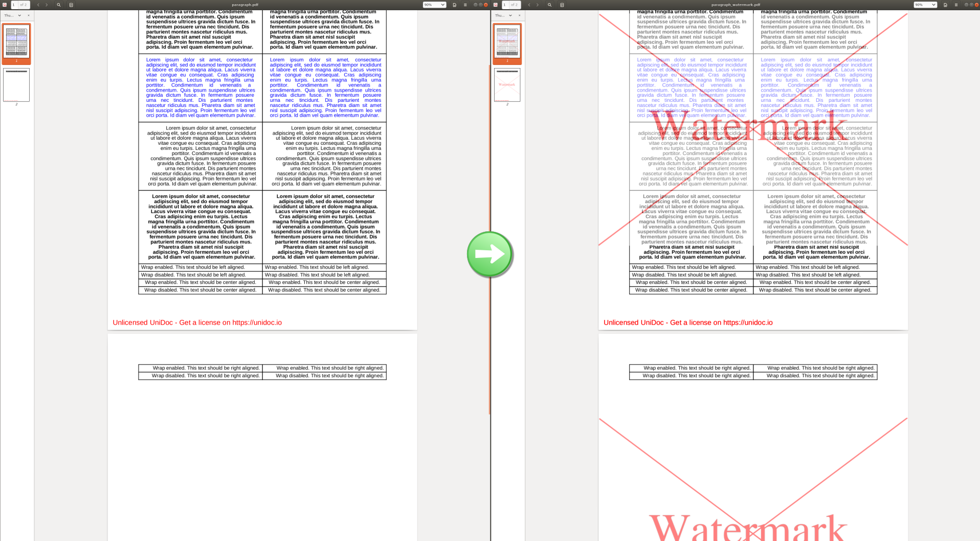
Task: Go to next page in paragraph_watermark.pdf window
Action: [538, 5]
